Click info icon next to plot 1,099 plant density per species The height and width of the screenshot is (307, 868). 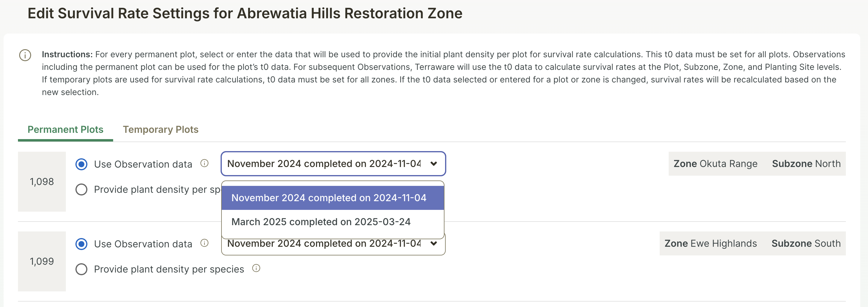click(256, 268)
